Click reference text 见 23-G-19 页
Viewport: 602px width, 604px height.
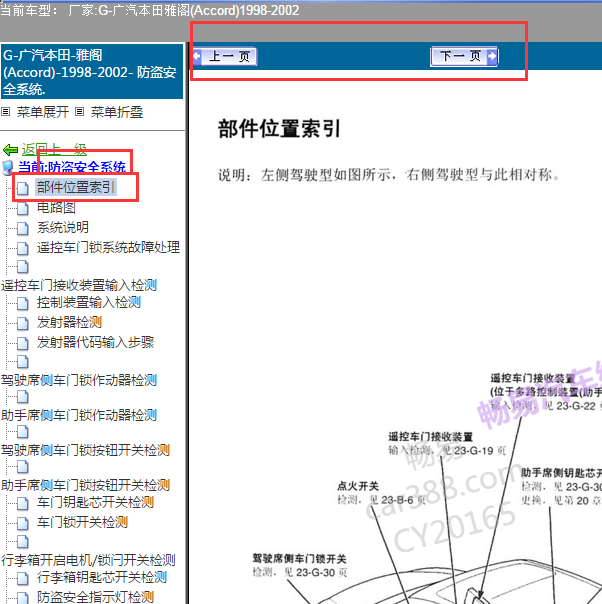click(474, 450)
